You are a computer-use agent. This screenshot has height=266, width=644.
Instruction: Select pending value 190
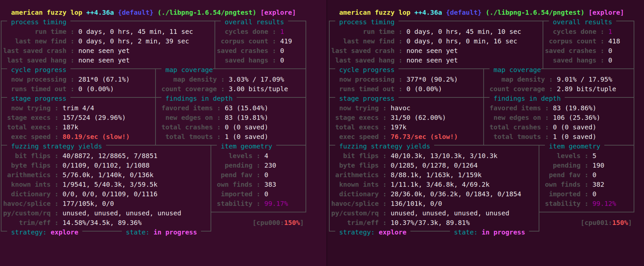598,165
